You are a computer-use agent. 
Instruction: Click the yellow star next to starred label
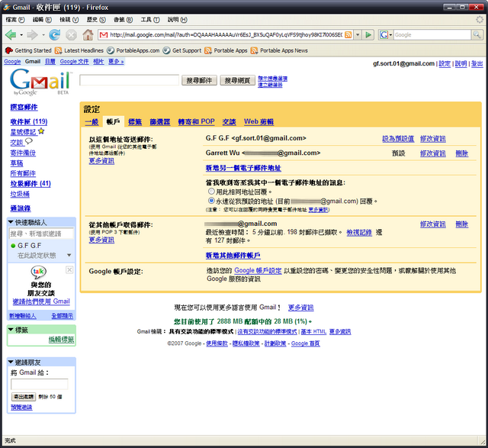pos(41,131)
